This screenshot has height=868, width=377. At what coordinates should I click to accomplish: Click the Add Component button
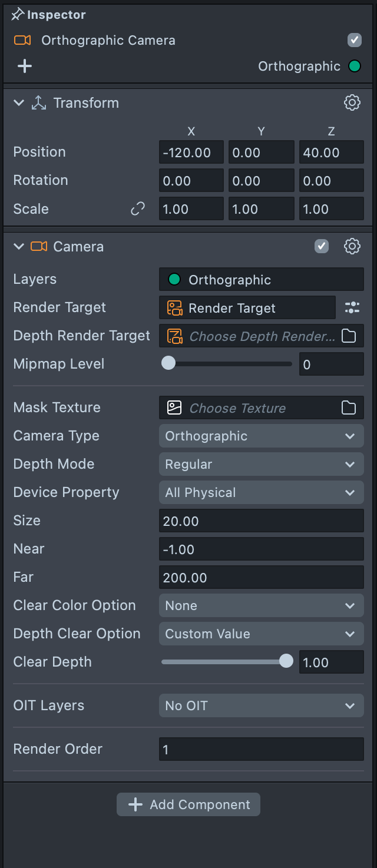click(x=188, y=804)
